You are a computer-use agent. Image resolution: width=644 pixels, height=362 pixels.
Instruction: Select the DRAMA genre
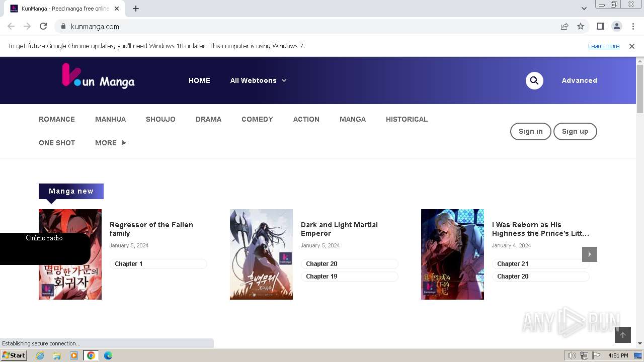click(x=209, y=119)
